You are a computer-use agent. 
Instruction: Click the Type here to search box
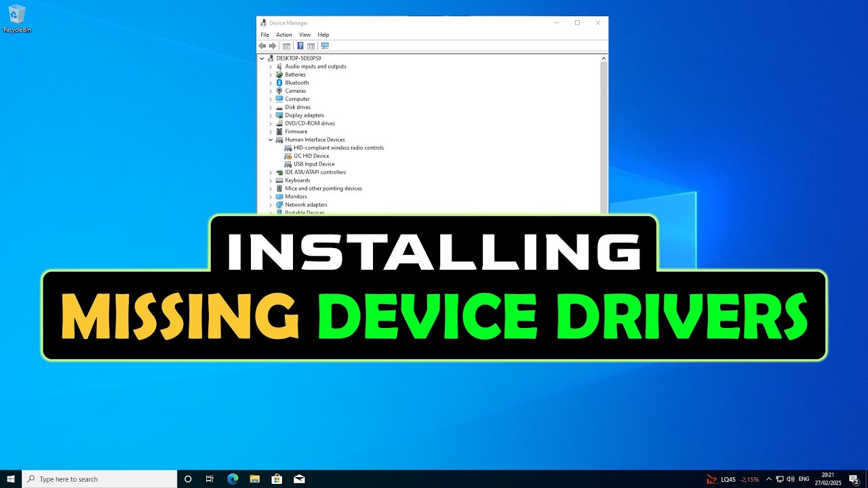click(100, 479)
